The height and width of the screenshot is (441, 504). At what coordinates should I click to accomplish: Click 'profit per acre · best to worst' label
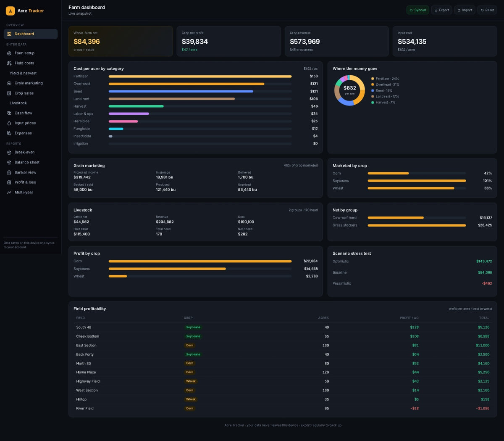(470, 309)
